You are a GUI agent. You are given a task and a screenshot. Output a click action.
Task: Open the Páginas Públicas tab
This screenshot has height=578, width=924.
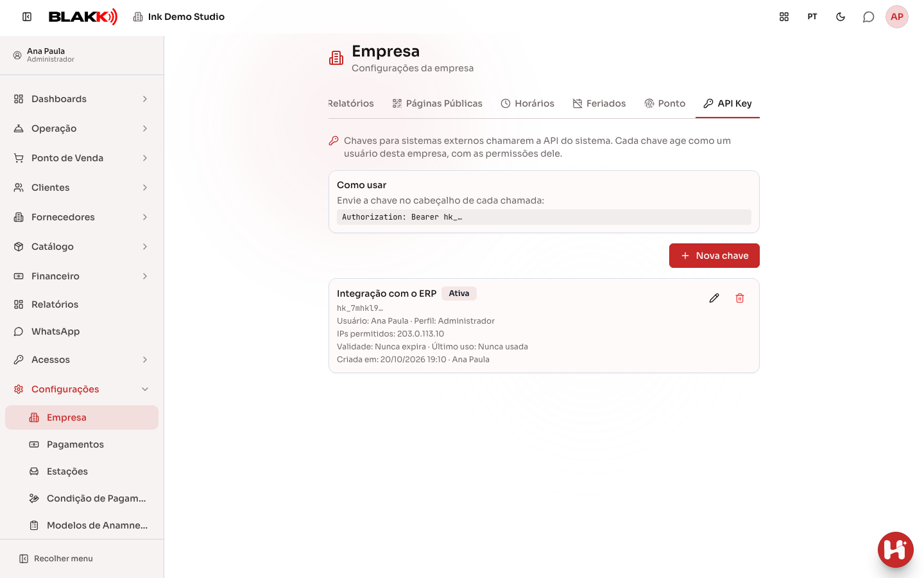[x=438, y=103]
